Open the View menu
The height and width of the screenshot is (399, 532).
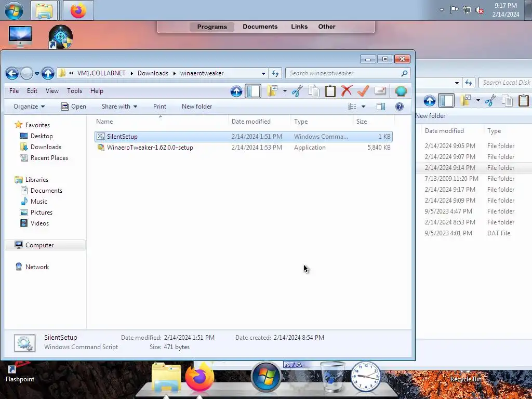click(x=52, y=91)
